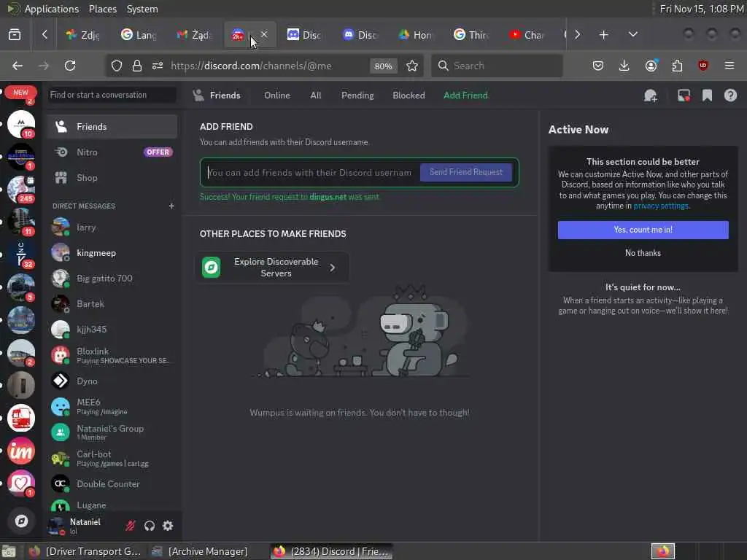
Task: Click the NEW unread indicator pill
Action: click(20, 93)
